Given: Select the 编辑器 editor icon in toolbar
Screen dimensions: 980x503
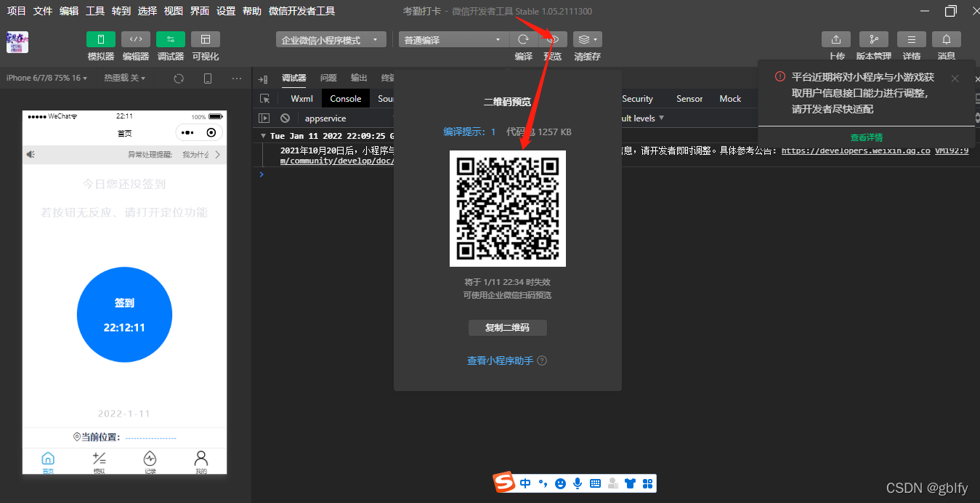Looking at the screenshot, I should (x=135, y=39).
